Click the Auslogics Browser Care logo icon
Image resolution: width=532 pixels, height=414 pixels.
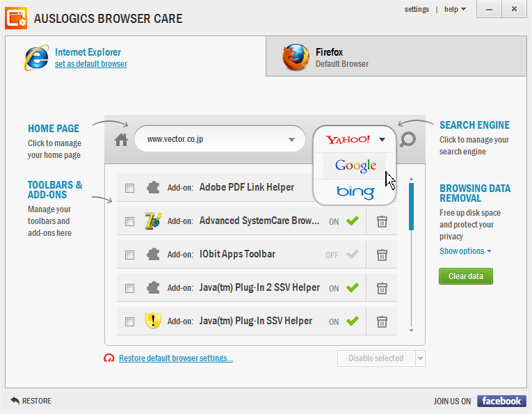tap(16, 19)
